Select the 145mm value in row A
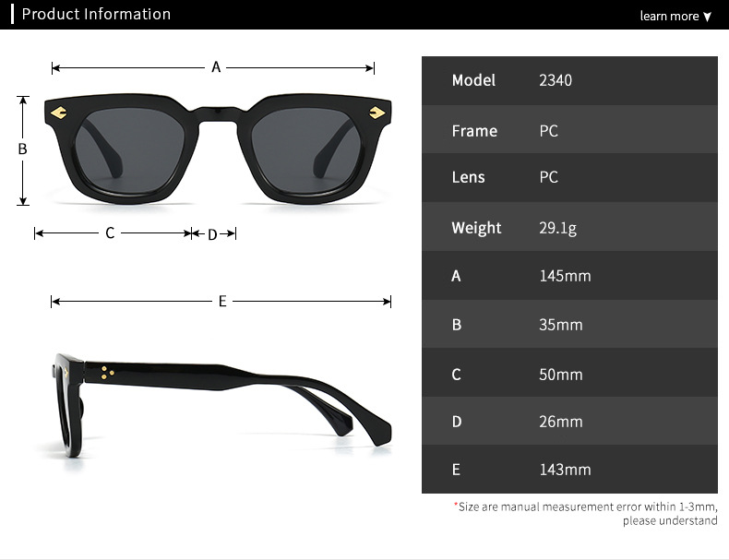The width and height of the screenshot is (729, 560). coord(565,276)
